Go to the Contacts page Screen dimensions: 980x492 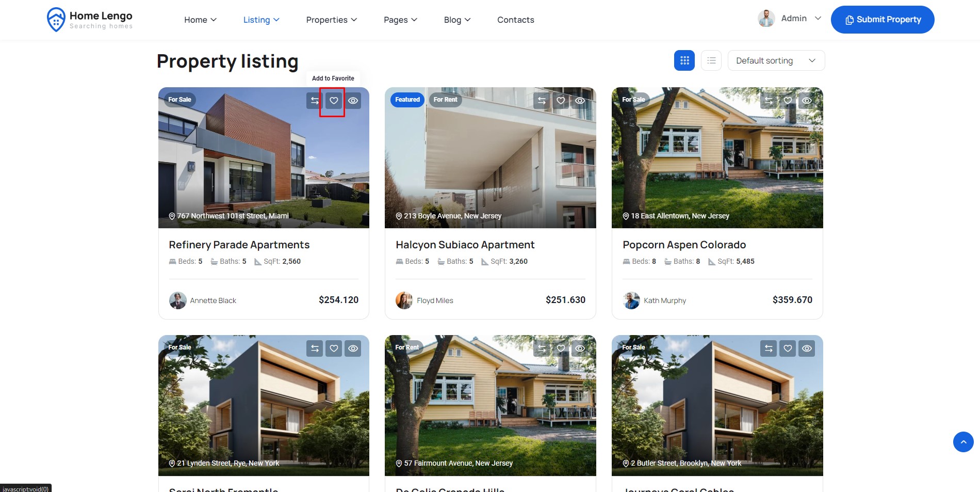(516, 20)
